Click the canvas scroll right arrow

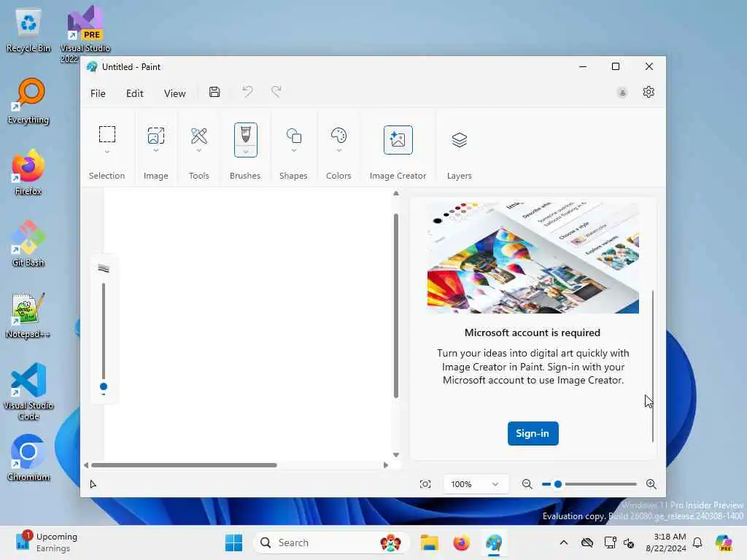385,465
